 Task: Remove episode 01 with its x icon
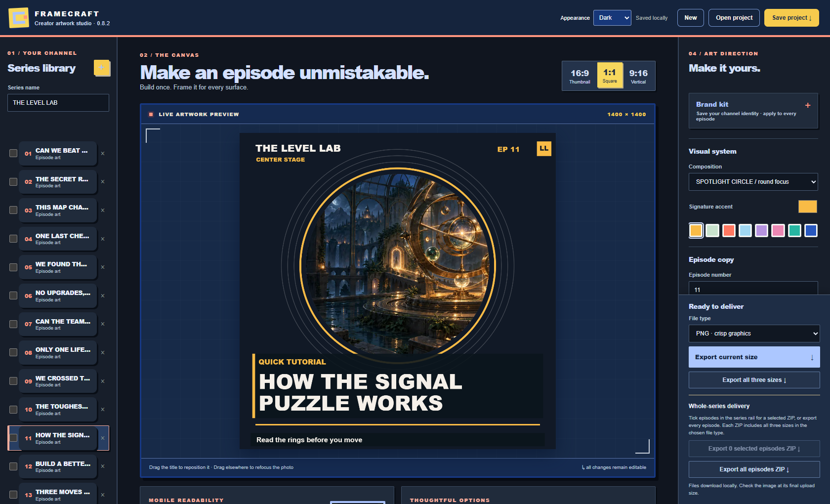click(103, 154)
